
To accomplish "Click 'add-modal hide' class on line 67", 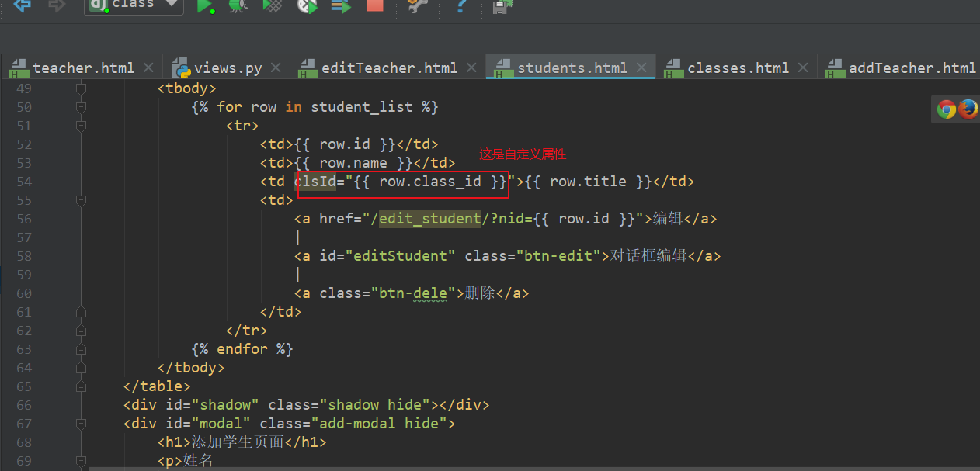I will pos(378,424).
